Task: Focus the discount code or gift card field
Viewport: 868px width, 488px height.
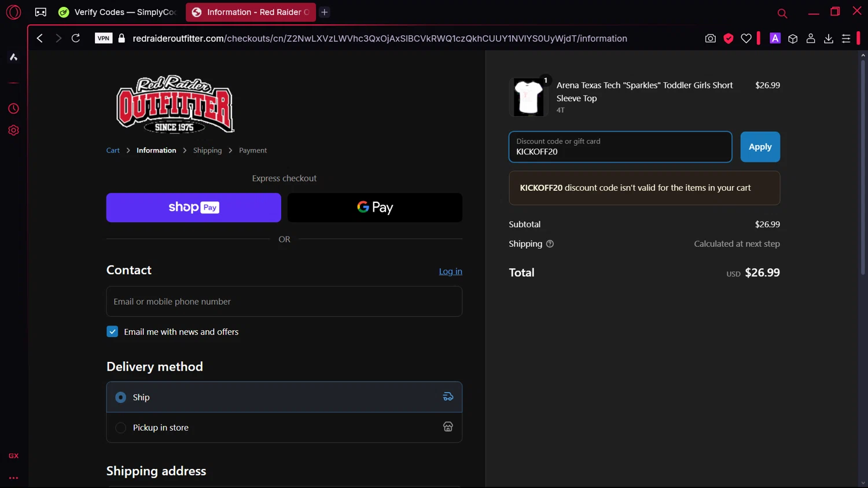Action: (x=620, y=147)
